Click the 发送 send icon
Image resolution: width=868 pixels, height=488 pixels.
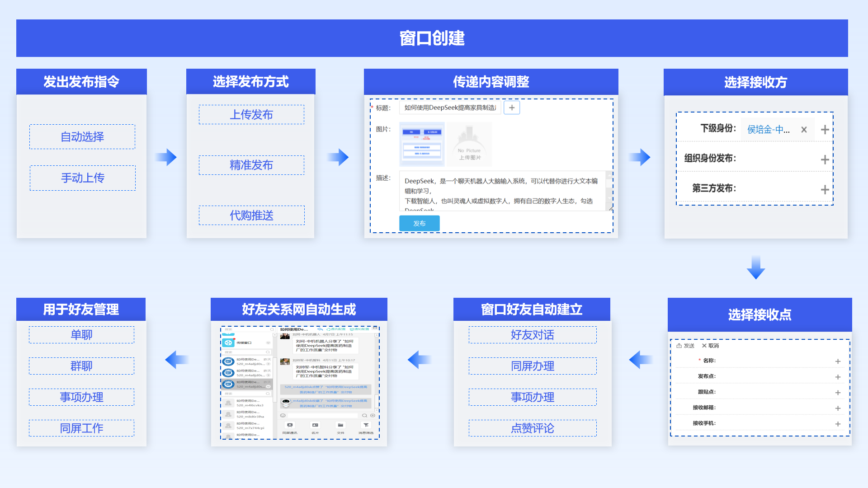pos(679,346)
